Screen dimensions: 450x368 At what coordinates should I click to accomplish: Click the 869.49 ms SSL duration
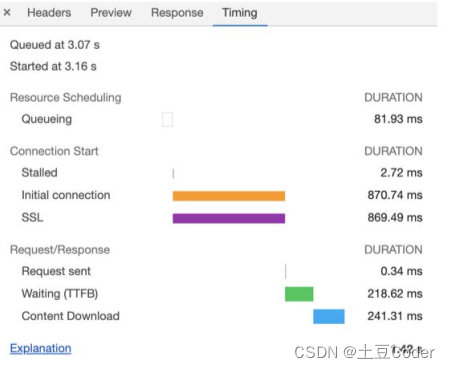[x=395, y=218]
